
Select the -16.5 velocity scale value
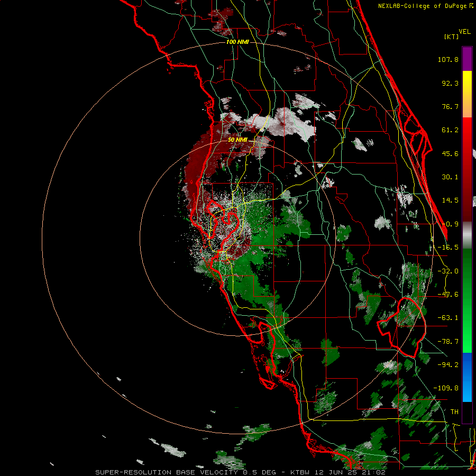(x=448, y=248)
